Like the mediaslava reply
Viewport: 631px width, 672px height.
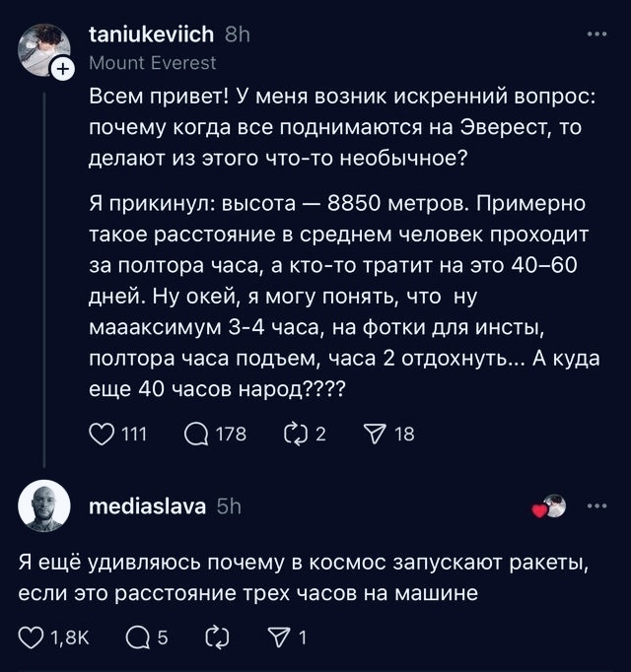pos(33,638)
